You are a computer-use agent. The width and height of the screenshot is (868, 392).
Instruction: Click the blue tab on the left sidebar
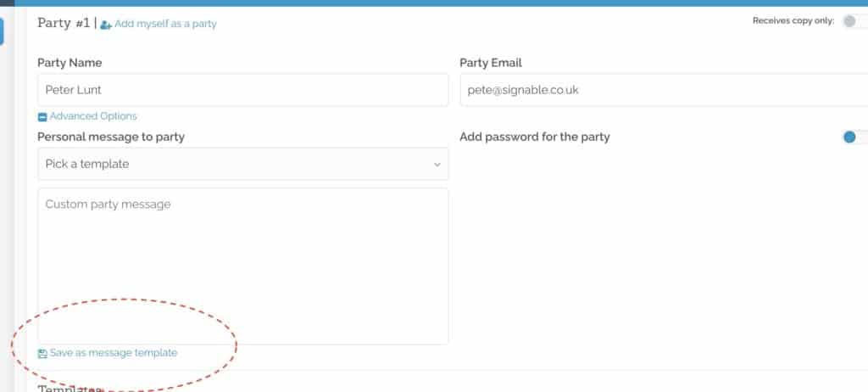(2, 31)
